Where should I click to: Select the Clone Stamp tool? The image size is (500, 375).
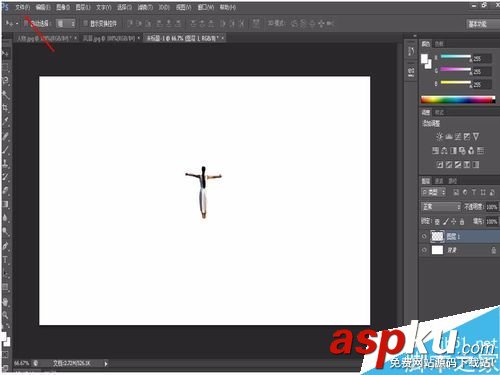click(5, 163)
